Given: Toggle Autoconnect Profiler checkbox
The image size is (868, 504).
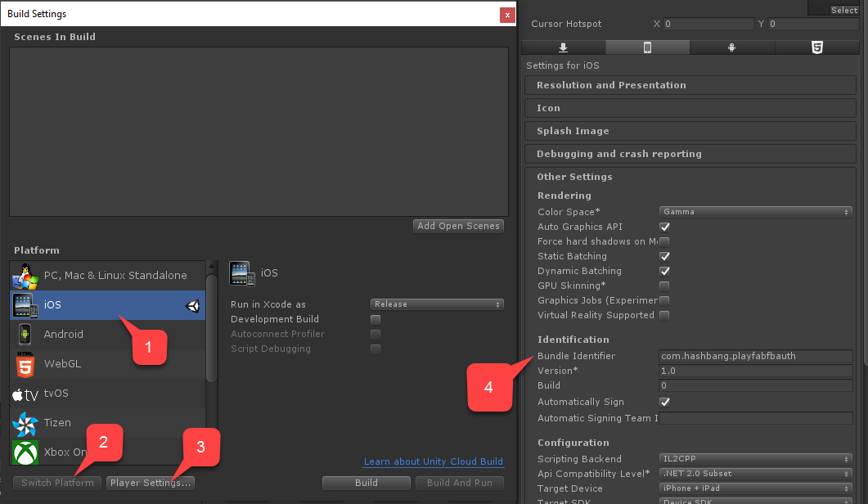Looking at the screenshot, I should (376, 335).
